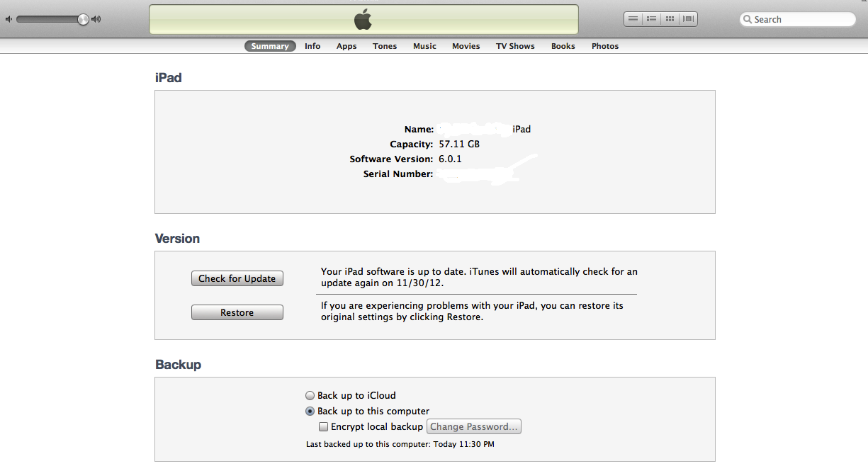The width and height of the screenshot is (868, 471).
Task: Click the Software Version value 6.0.1
Action: [x=450, y=159]
